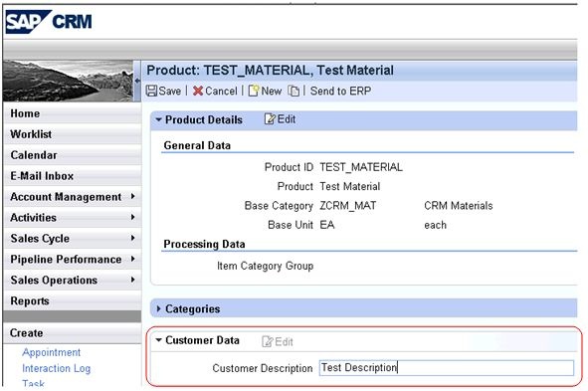Screen dimensions: 588x391
Task: Click the Product Details Edit pencil icon
Action: point(270,119)
